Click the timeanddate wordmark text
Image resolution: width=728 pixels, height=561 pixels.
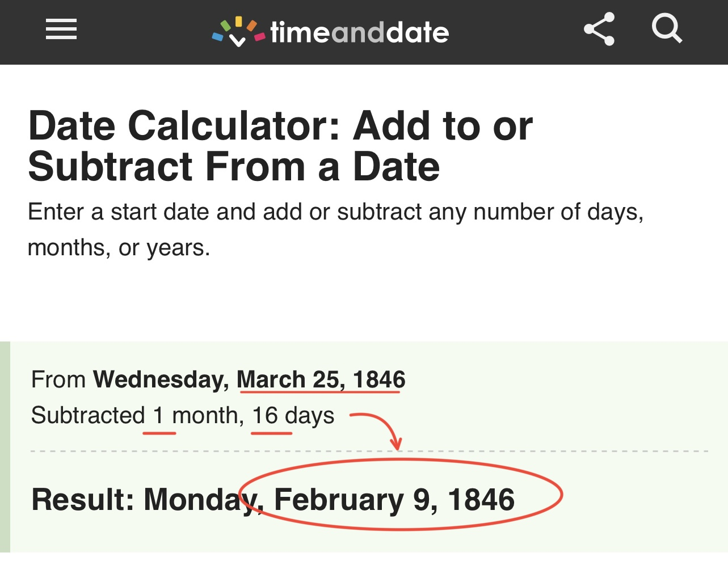360,33
